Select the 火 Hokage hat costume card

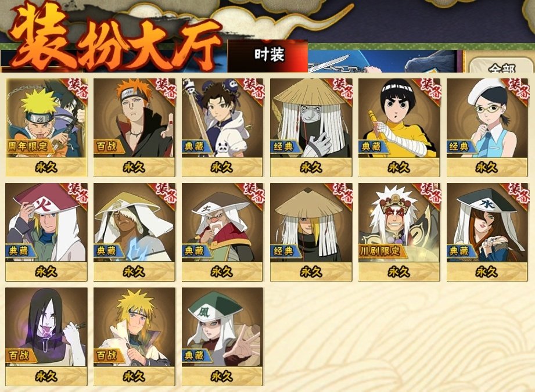(x=46, y=232)
